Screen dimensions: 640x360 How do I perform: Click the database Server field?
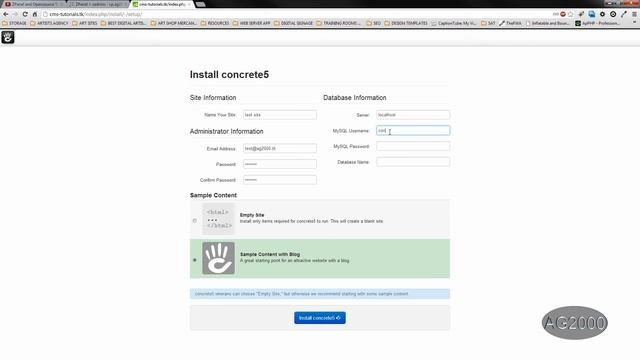click(413, 115)
